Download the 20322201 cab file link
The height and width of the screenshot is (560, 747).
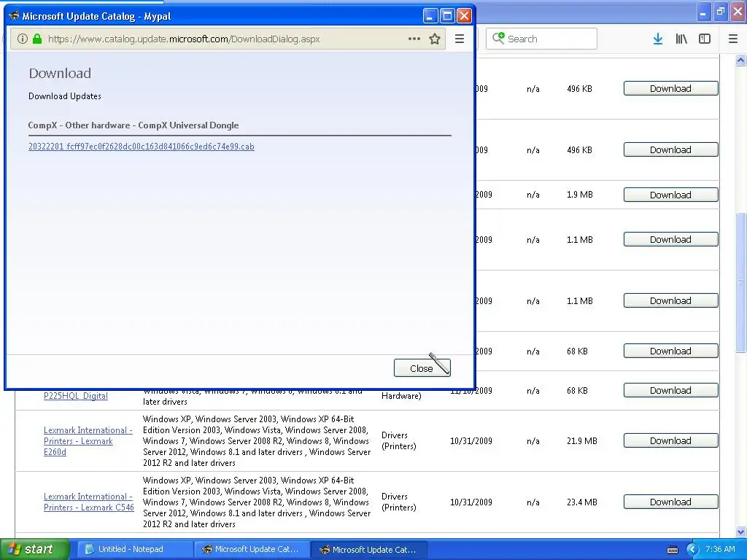[141, 146]
